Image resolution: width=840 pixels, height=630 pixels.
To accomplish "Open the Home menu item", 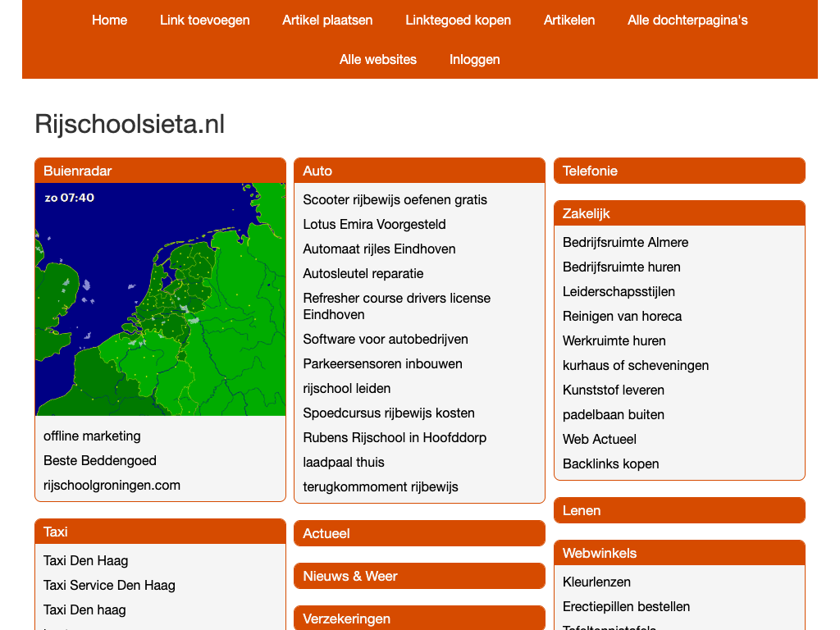I will click(109, 20).
